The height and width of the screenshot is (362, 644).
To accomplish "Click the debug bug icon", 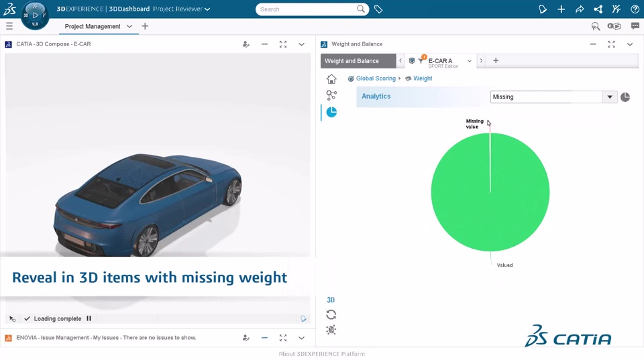I will click(x=331, y=330).
